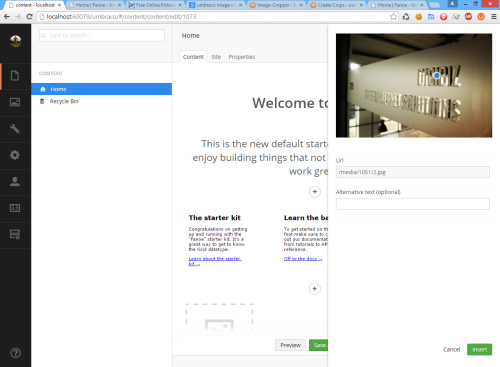Viewport: 500px width, 367px height.
Task: Click the blue focal point on image
Action: pyautogui.click(x=437, y=76)
